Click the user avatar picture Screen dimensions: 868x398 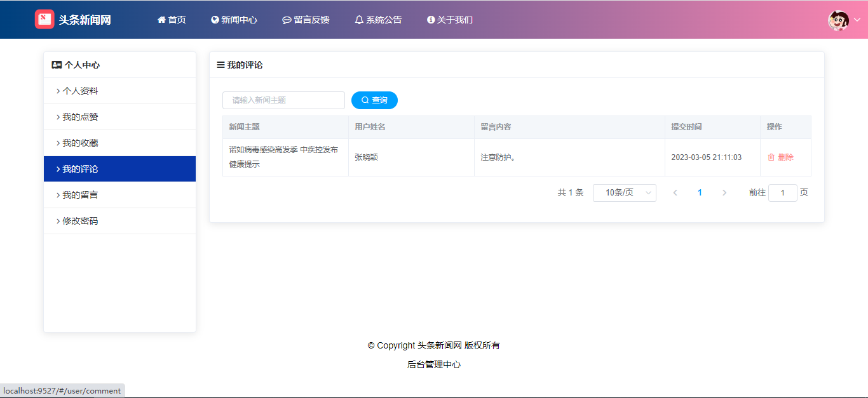[838, 20]
